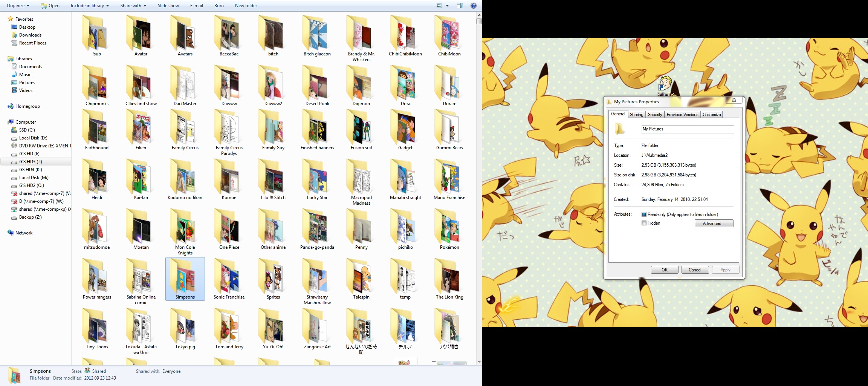Click the Help question mark icon
Viewport: 868px width, 386px height.
(474, 6)
